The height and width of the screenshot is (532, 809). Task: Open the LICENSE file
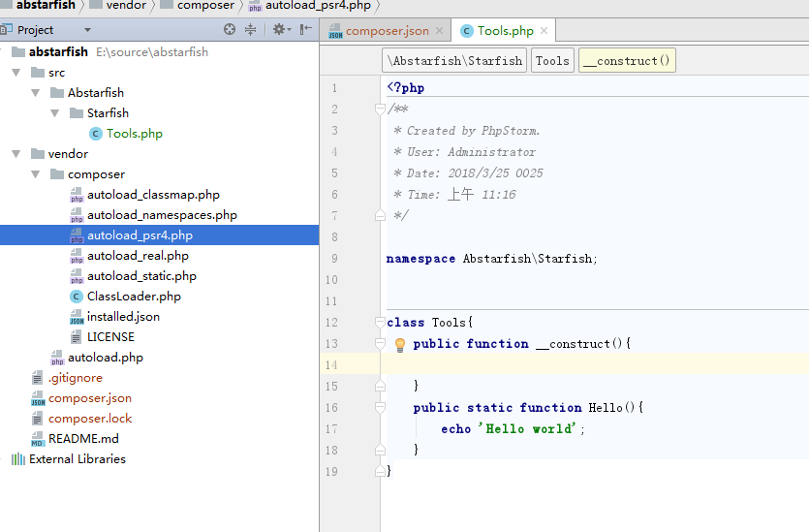pos(110,337)
